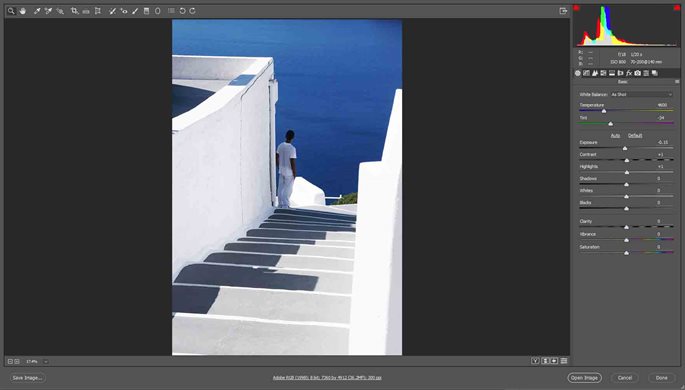Select the Hand tool
Image resolution: width=685 pixels, height=390 pixels.
point(23,11)
